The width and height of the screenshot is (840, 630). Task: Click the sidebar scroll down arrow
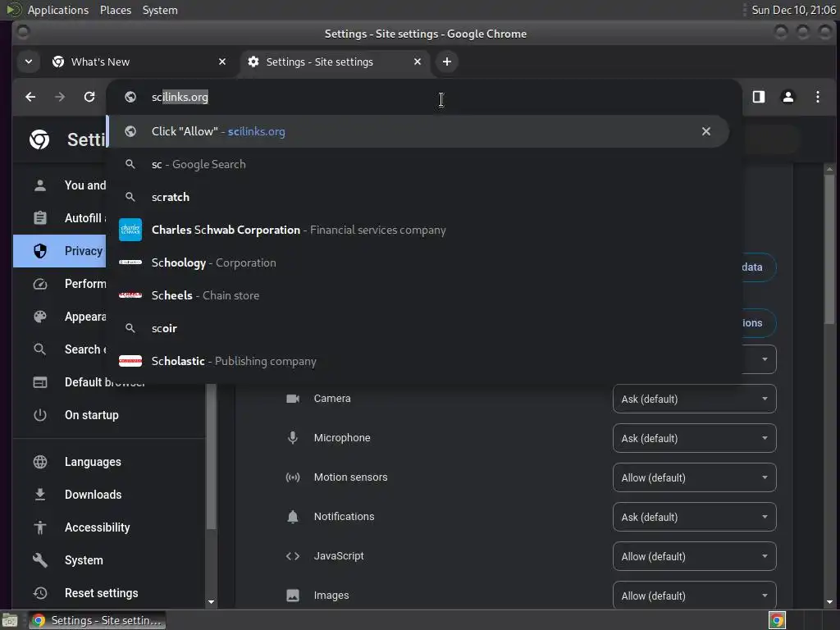pos(211,602)
